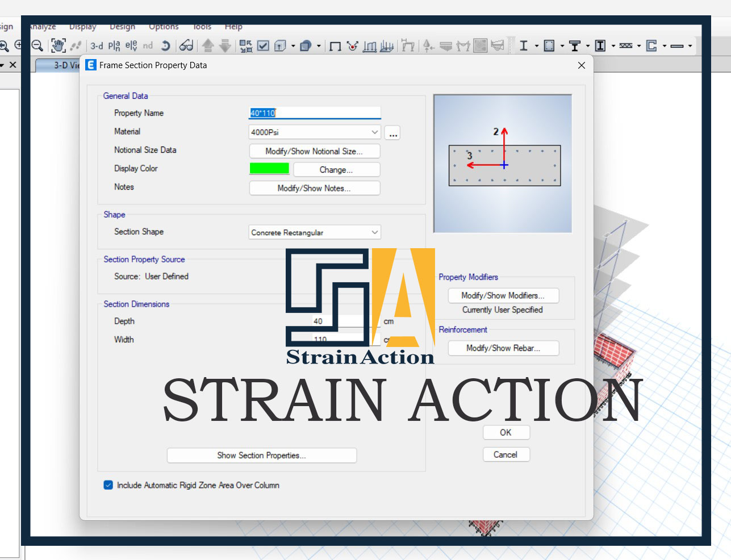The image size is (731, 560).
Task: Select the pan hand tool
Action: [x=58, y=46]
